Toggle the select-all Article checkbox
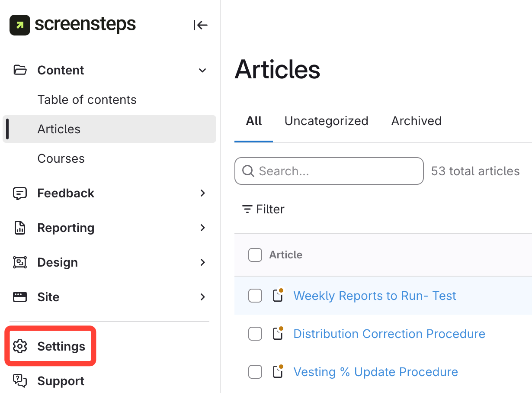532x393 pixels. click(255, 255)
